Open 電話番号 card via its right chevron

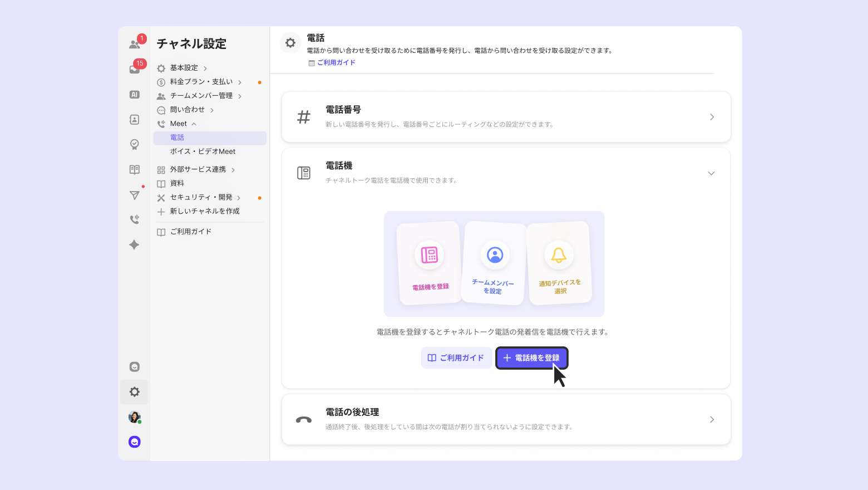pos(712,117)
